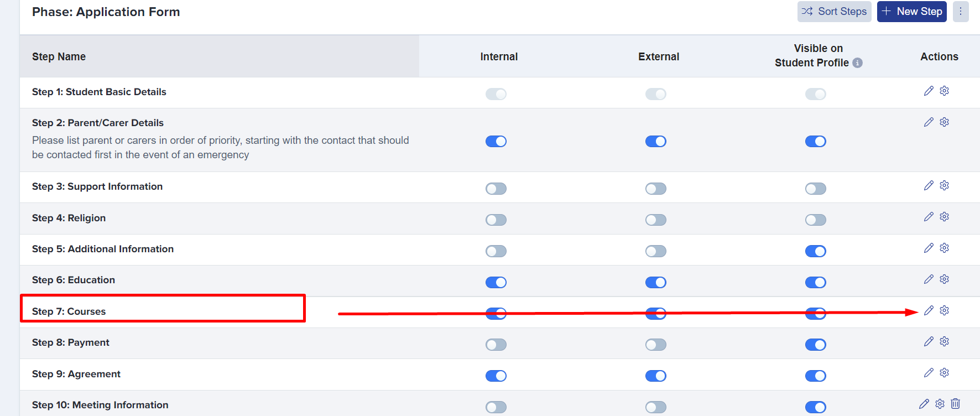Click the Sort Steps button
This screenshot has height=416, width=980.
pos(835,12)
